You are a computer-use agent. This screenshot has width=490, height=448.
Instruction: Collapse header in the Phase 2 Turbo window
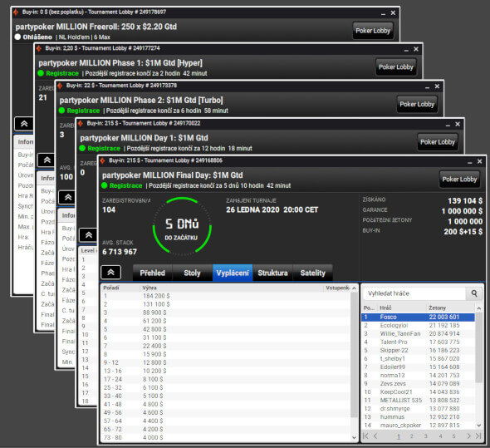[x=68, y=197]
